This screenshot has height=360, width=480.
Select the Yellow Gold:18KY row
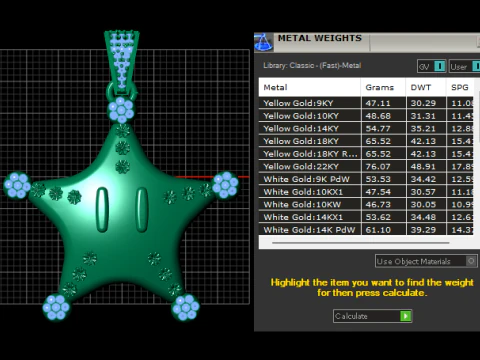[366, 141]
